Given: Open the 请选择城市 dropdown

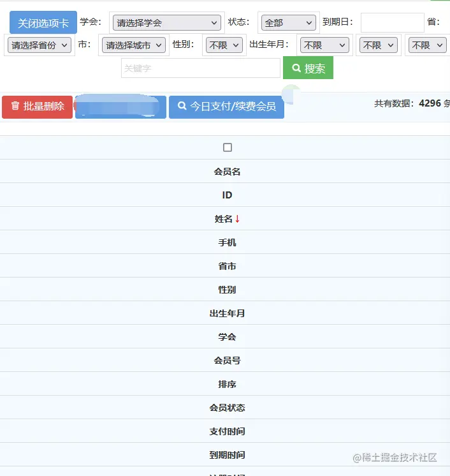Looking at the screenshot, I should pyautogui.click(x=134, y=45).
